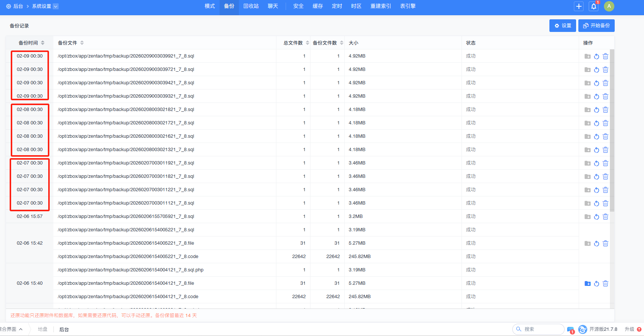Screen dimensions: 644x336
Task: Click the 02-06 15:57 time cell
Action: pyautogui.click(x=30, y=216)
